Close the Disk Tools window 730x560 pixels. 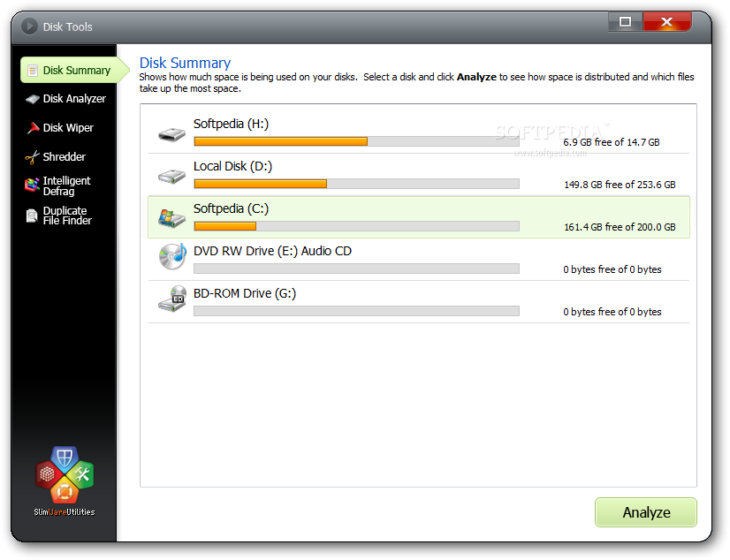click(666, 21)
